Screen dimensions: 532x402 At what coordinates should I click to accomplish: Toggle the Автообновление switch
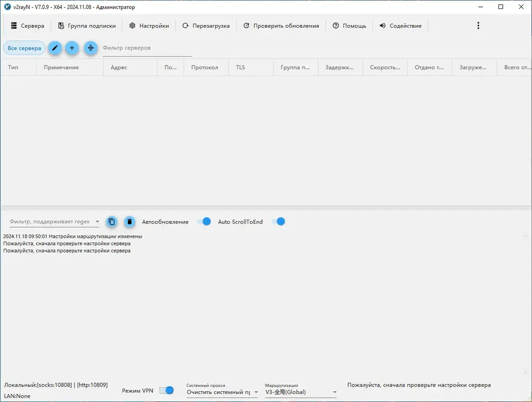204,222
